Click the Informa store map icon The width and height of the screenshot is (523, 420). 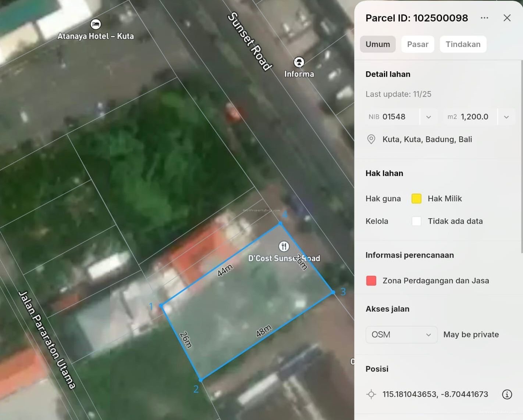point(299,62)
